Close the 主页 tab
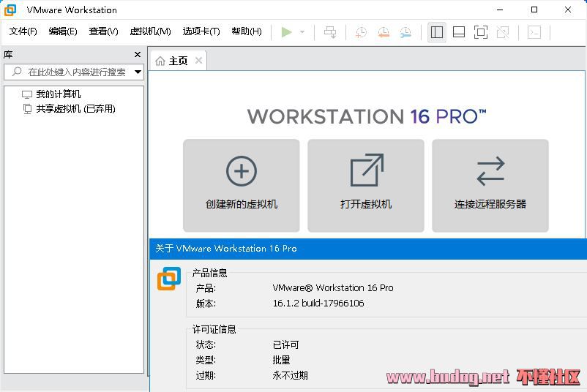 tap(199, 60)
